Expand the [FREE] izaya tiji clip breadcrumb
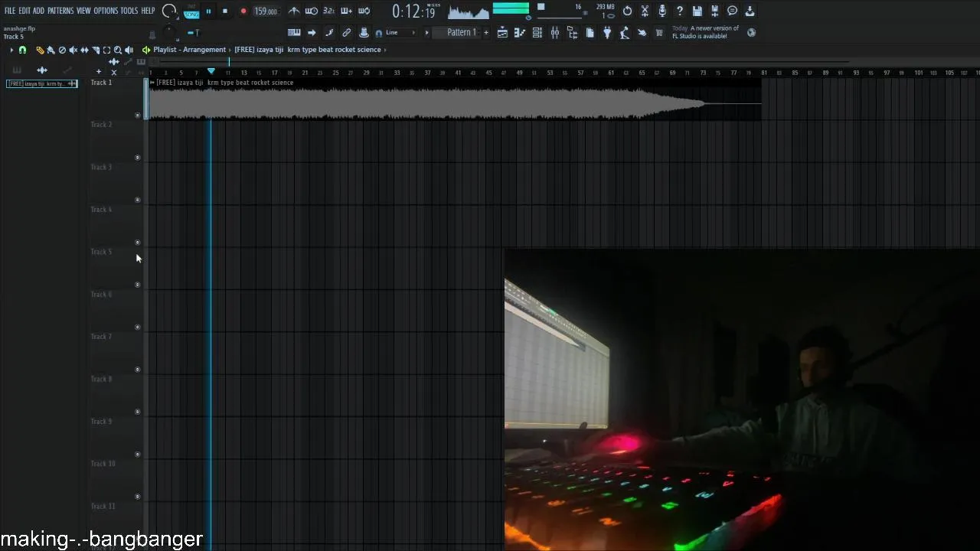This screenshot has width=980, height=551. 308,50
